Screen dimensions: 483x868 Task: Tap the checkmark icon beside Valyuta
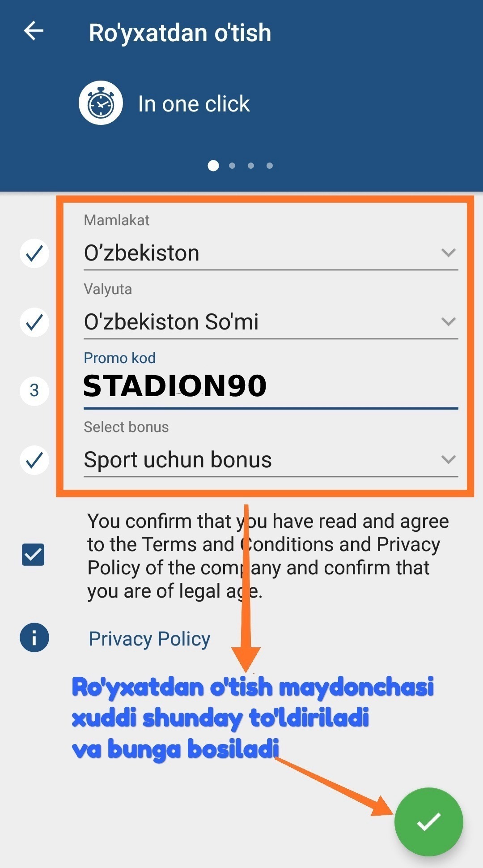(34, 322)
